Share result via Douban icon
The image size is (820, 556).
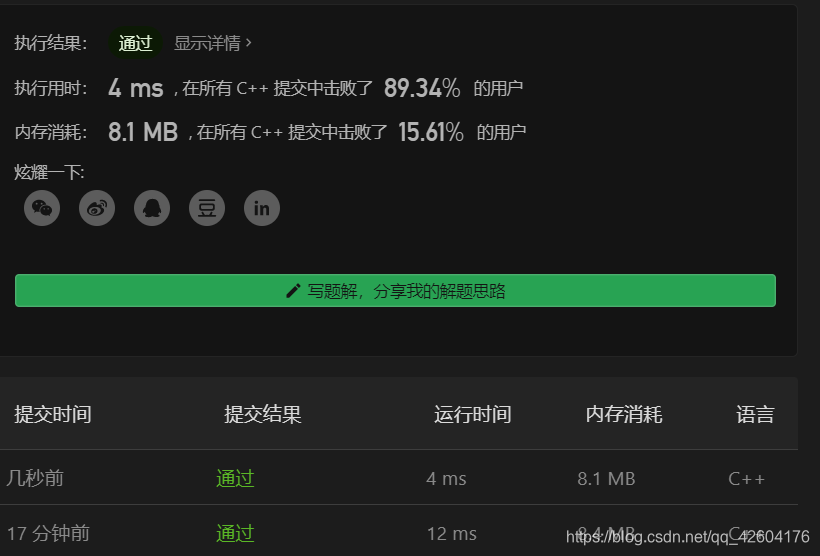207,208
